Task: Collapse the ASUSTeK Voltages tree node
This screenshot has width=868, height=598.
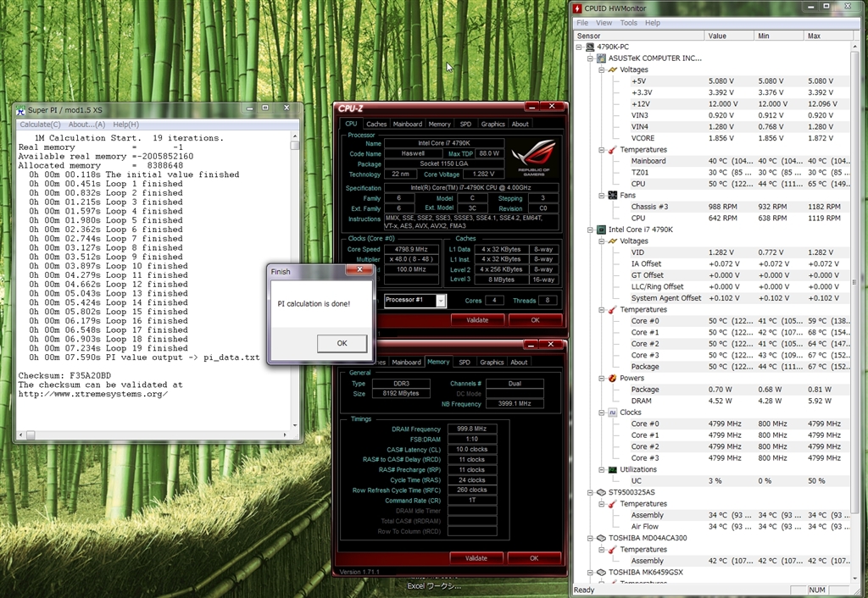Action: (601, 70)
